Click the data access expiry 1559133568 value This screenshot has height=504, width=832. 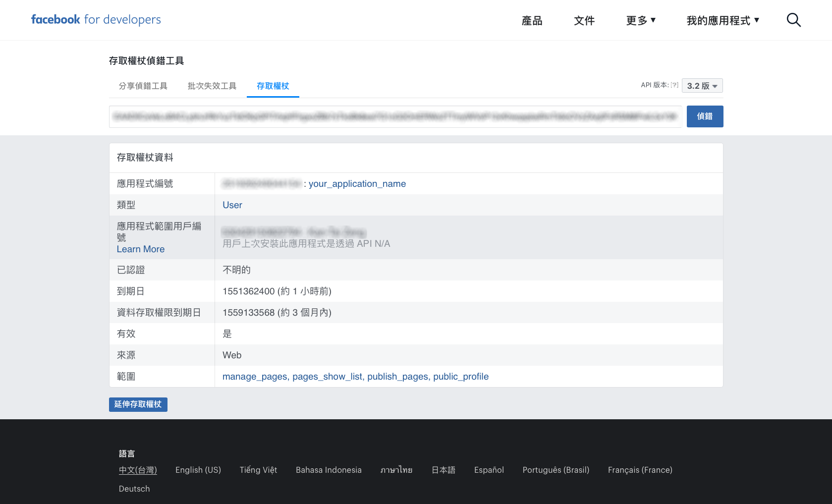tap(248, 313)
